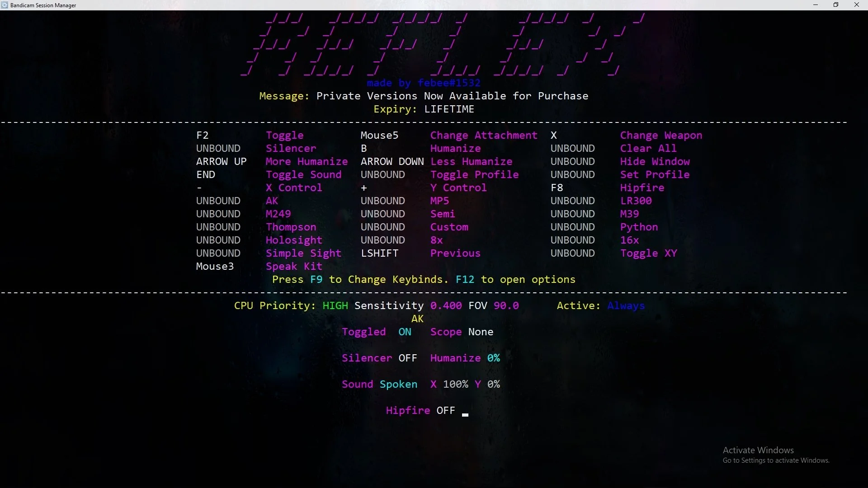Select the MP5 weapon entry
868x488 pixels.
click(x=439, y=201)
